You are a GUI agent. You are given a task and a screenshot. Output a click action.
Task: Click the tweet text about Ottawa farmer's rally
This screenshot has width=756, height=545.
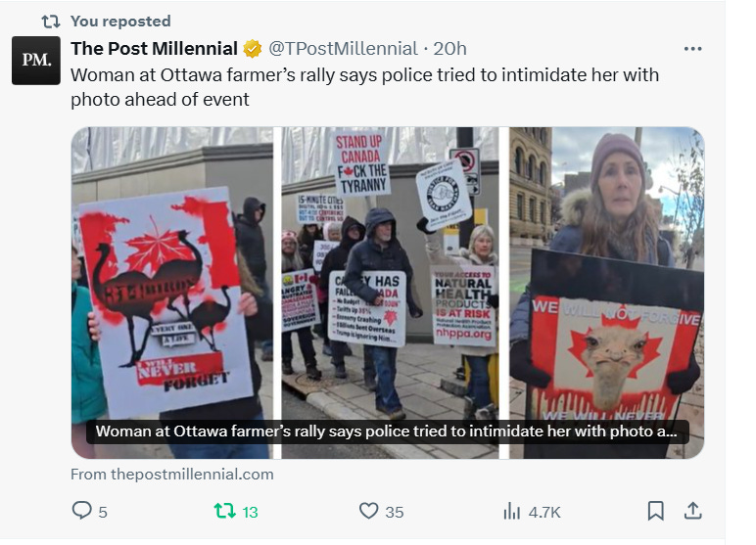click(x=364, y=87)
